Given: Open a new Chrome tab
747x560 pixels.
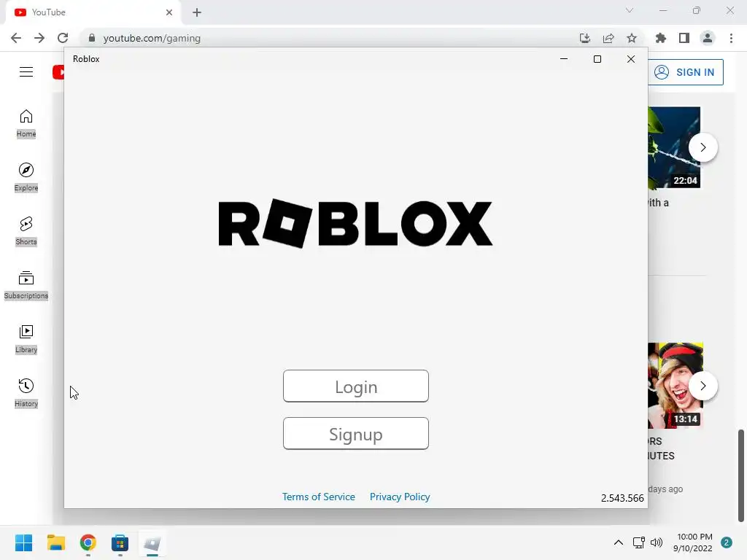Looking at the screenshot, I should (197, 12).
